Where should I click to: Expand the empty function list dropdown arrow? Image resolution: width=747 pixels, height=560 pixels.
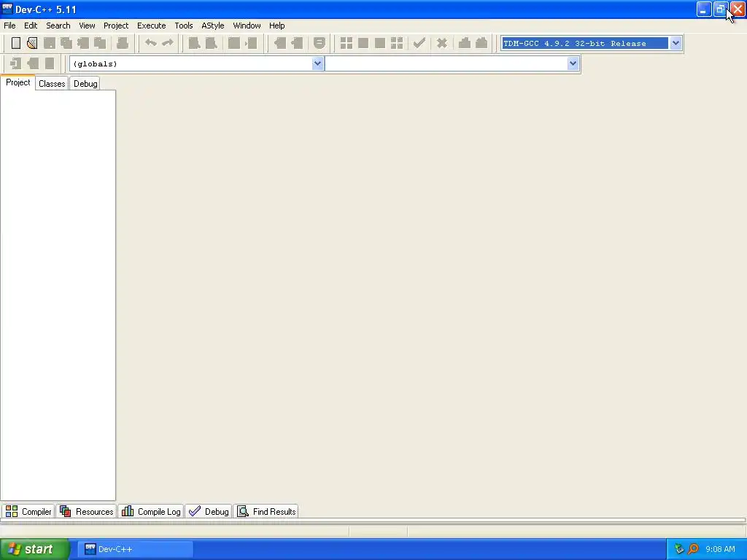(573, 63)
